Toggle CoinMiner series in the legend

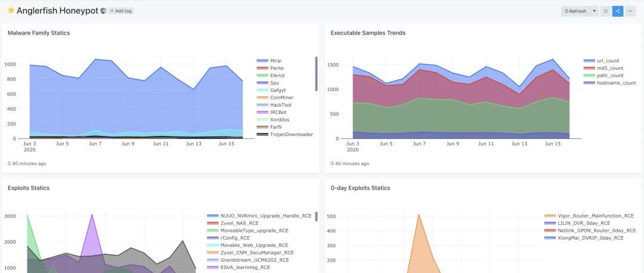click(x=275, y=98)
